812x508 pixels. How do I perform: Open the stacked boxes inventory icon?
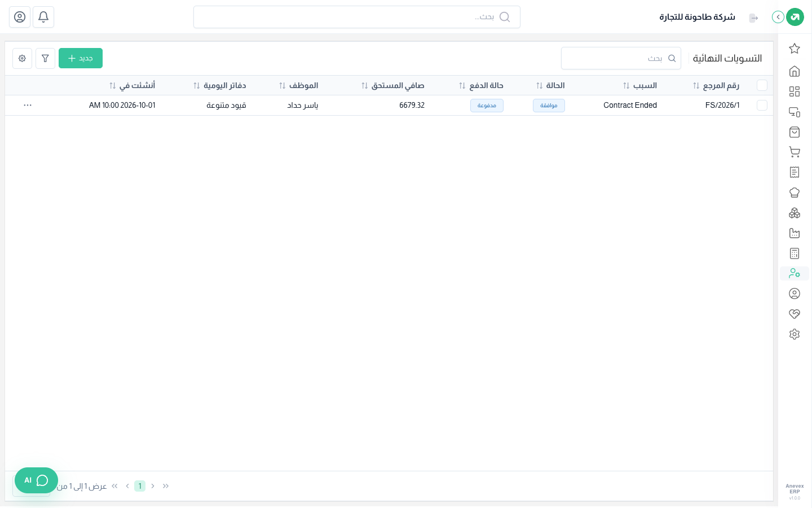click(x=795, y=213)
